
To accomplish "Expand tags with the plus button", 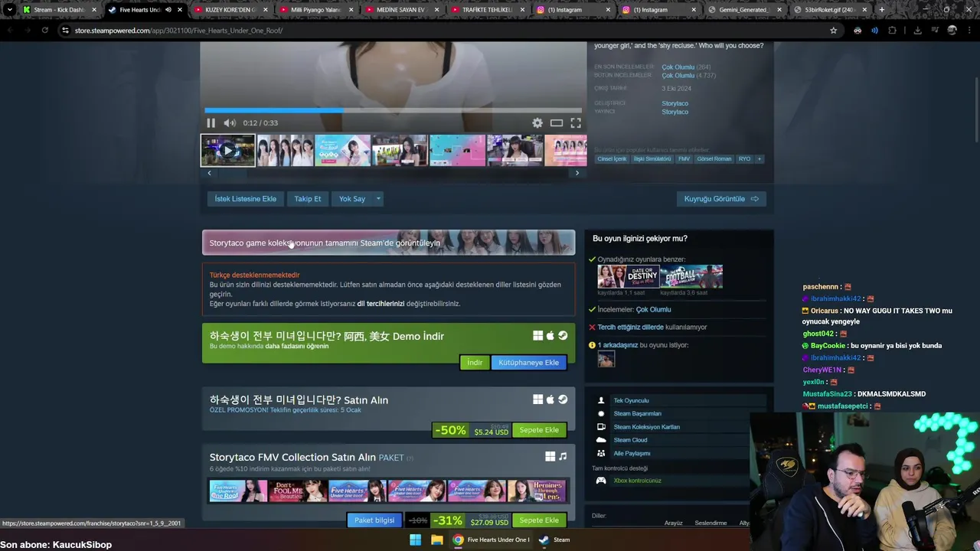I will point(759,159).
